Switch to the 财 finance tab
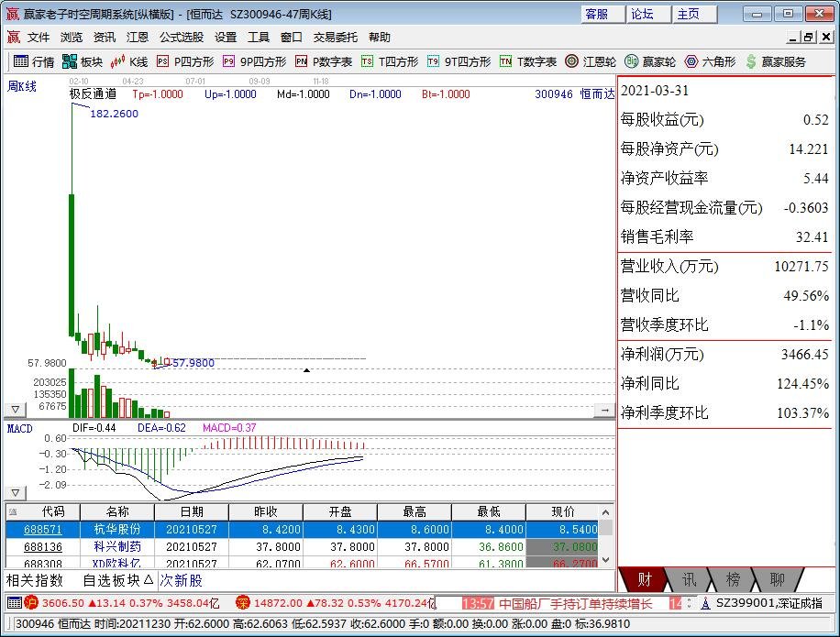This screenshot has width=840, height=637. [644, 579]
